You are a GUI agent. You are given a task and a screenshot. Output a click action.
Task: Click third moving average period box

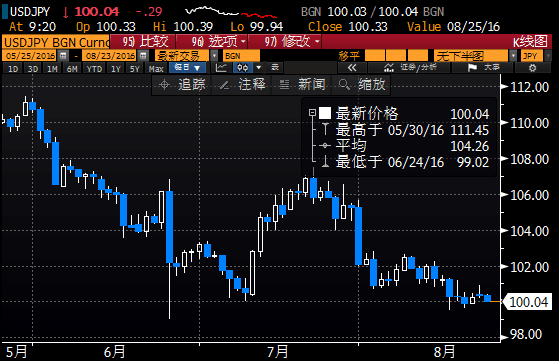pyautogui.click(x=417, y=56)
